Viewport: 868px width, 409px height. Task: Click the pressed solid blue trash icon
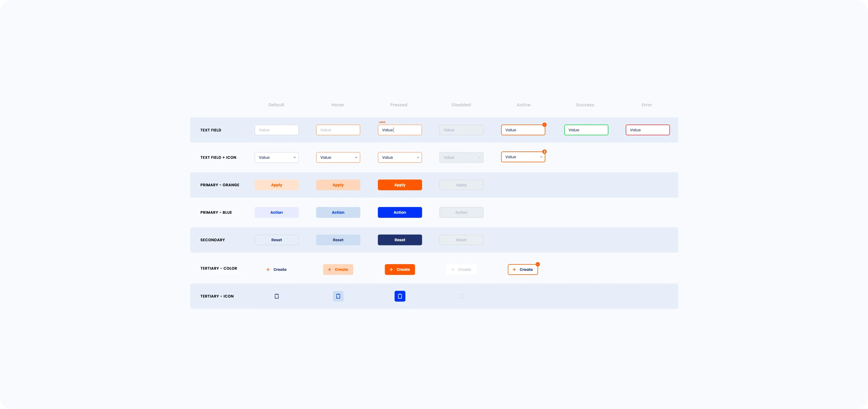[399, 296]
